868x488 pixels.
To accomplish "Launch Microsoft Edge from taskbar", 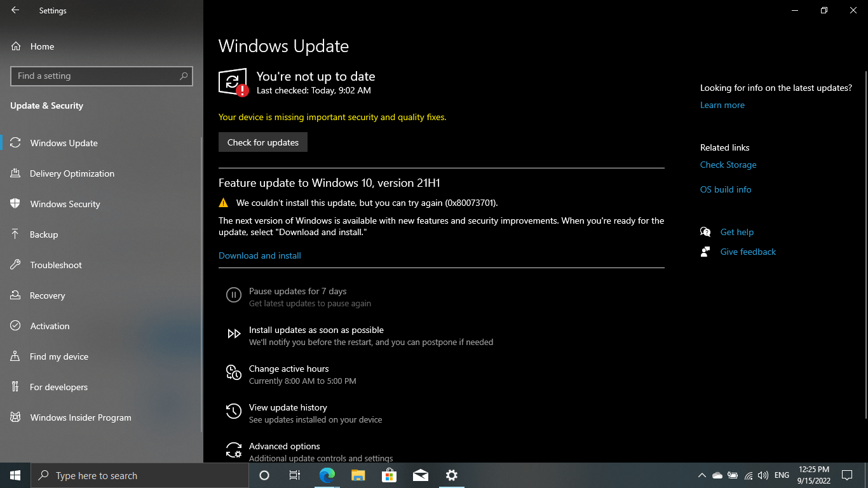I will point(327,475).
